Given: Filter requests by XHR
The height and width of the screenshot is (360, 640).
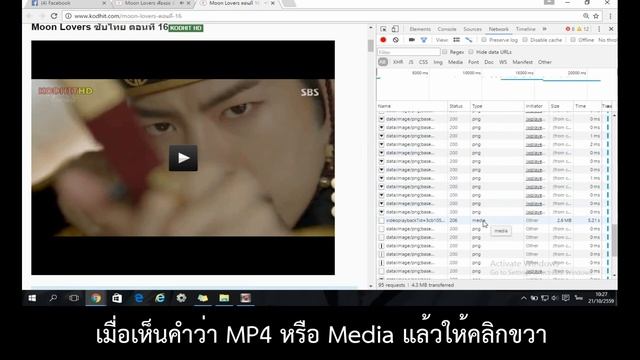Looking at the screenshot, I should pyautogui.click(x=398, y=62).
